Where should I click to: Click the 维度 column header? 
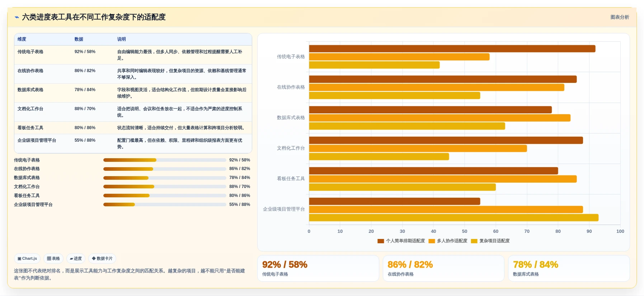pos(22,39)
